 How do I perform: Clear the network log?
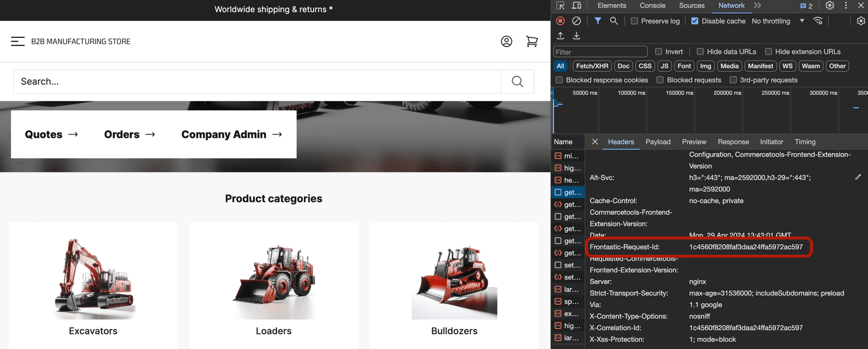pyautogui.click(x=576, y=21)
